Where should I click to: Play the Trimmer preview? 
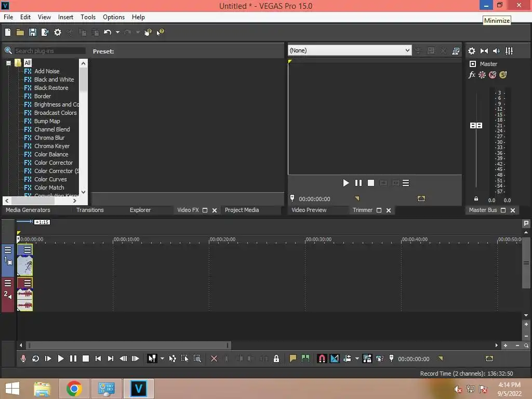click(x=345, y=183)
